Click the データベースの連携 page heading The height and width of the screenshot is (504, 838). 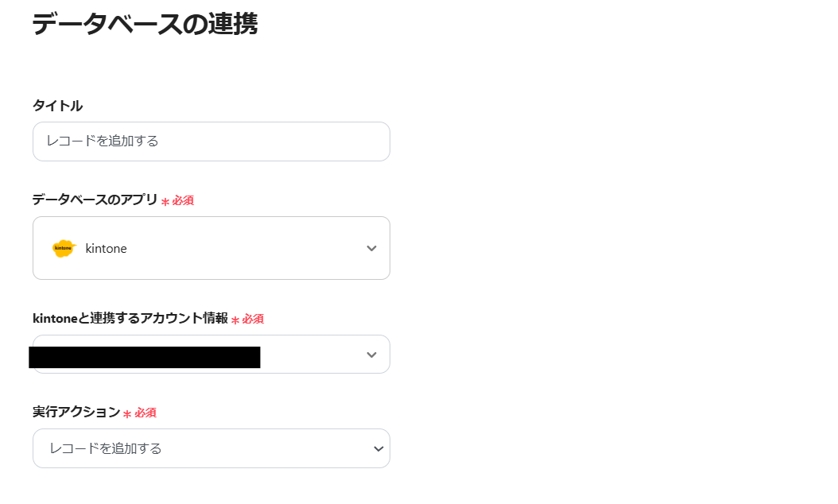(x=144, y=24)
